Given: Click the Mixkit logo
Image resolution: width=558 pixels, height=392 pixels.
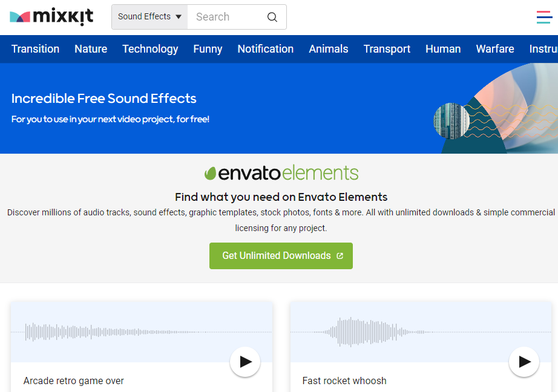Looking at the screenshot, I should [x=51, y=16].
